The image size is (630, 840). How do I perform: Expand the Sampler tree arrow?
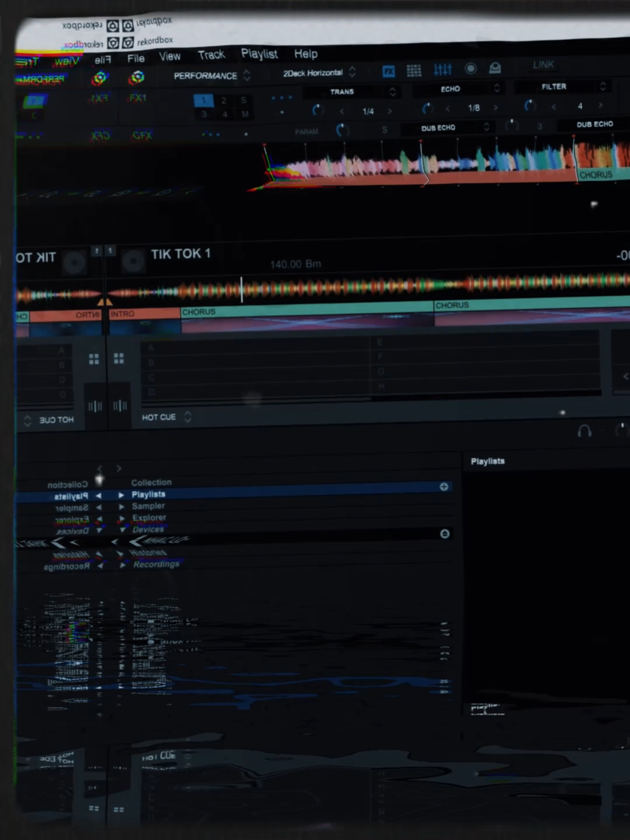pos(122,507)
